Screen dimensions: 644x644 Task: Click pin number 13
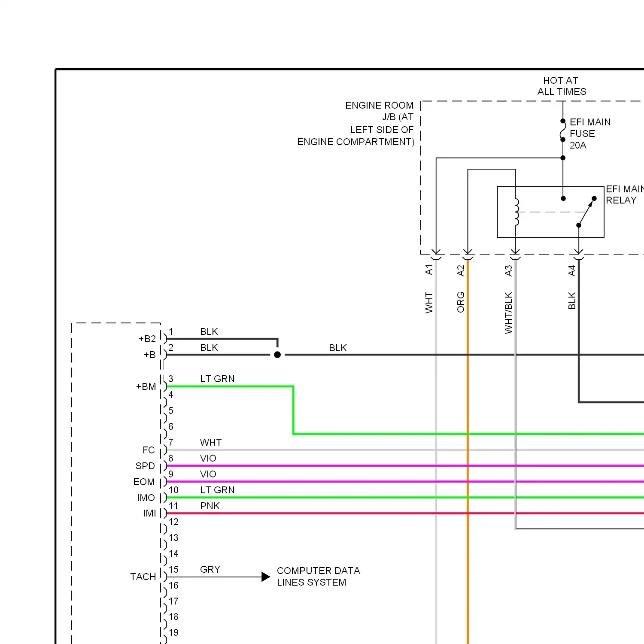[x=173, y=538]
